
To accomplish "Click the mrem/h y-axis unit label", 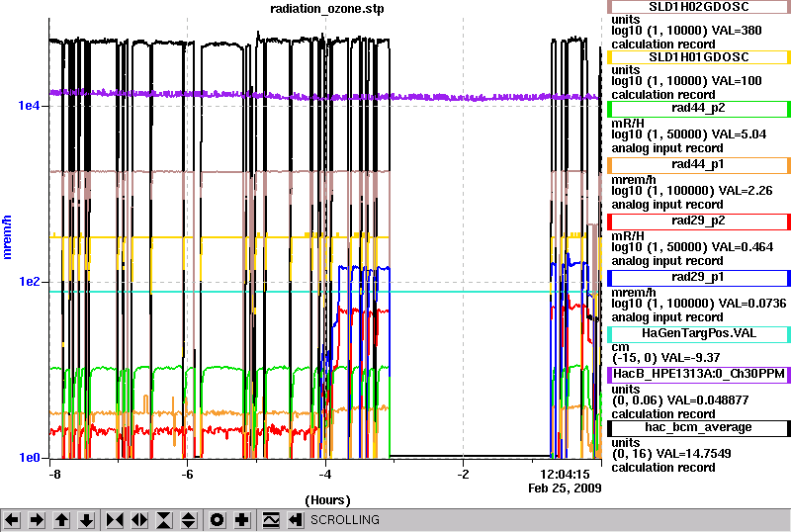I will point(7,237).
